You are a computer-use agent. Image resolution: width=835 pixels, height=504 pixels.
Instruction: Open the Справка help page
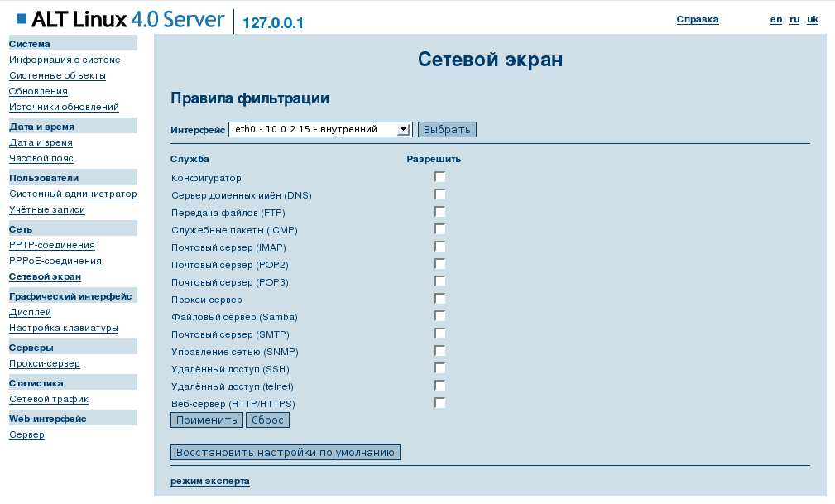point(696,19)
